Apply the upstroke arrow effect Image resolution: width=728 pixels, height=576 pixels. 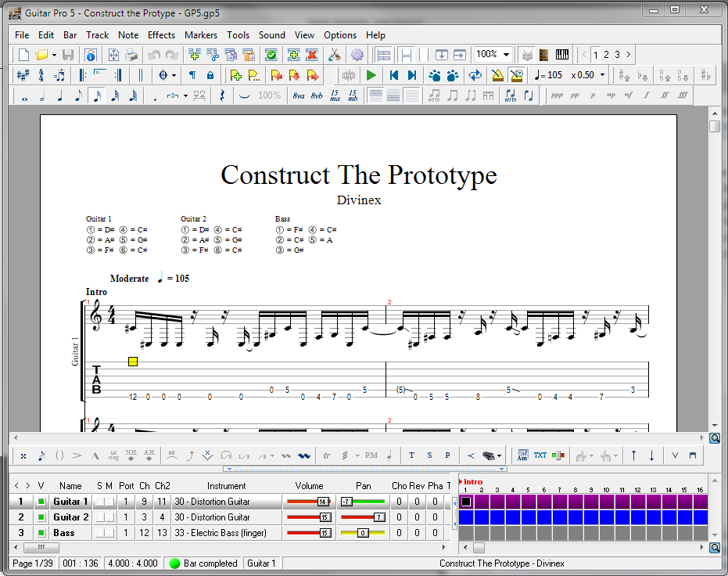633,456
